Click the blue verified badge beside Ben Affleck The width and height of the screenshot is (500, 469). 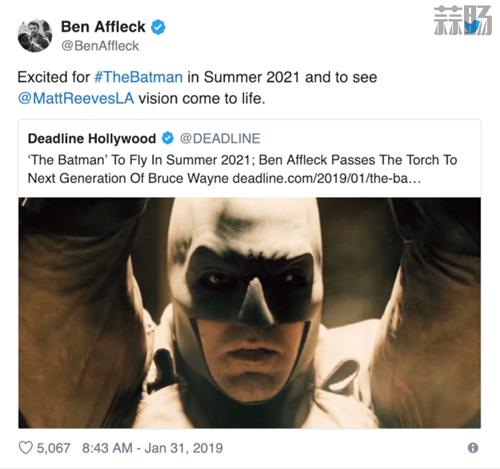[x=158, y=27]
